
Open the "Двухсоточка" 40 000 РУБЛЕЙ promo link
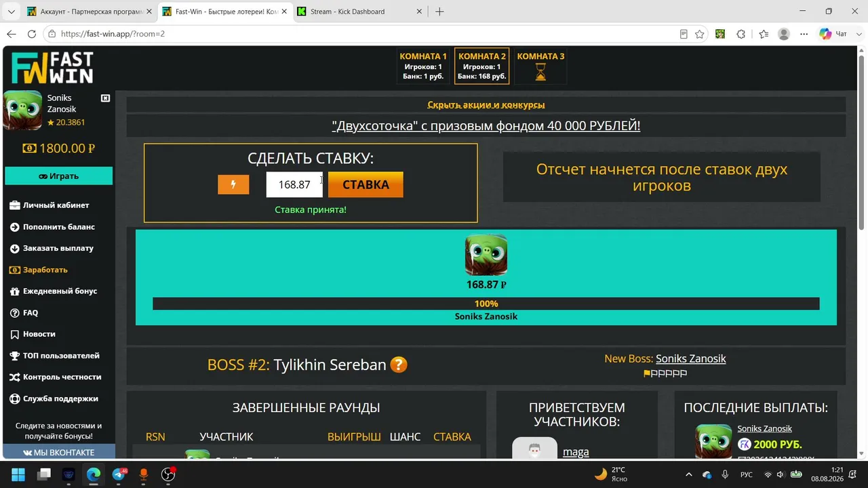click(x=486, y=125)
